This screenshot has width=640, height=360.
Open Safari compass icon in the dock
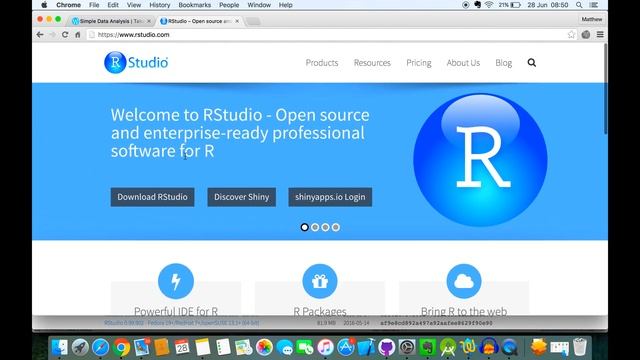coord(100,347)
